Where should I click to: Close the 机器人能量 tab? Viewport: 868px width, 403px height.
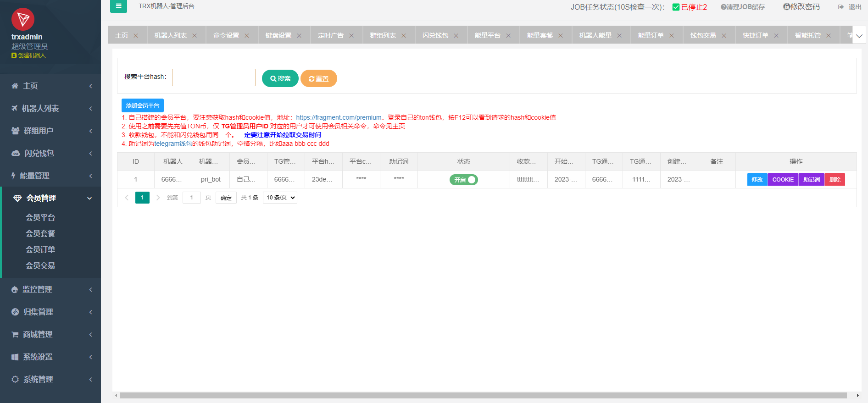(x=619, y=36)
